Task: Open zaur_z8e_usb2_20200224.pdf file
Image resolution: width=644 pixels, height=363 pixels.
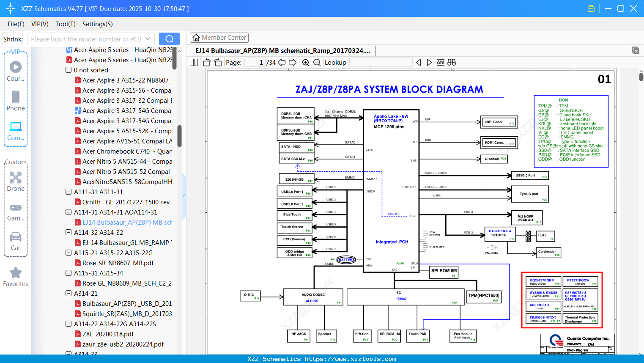Action: coord(119,344)
